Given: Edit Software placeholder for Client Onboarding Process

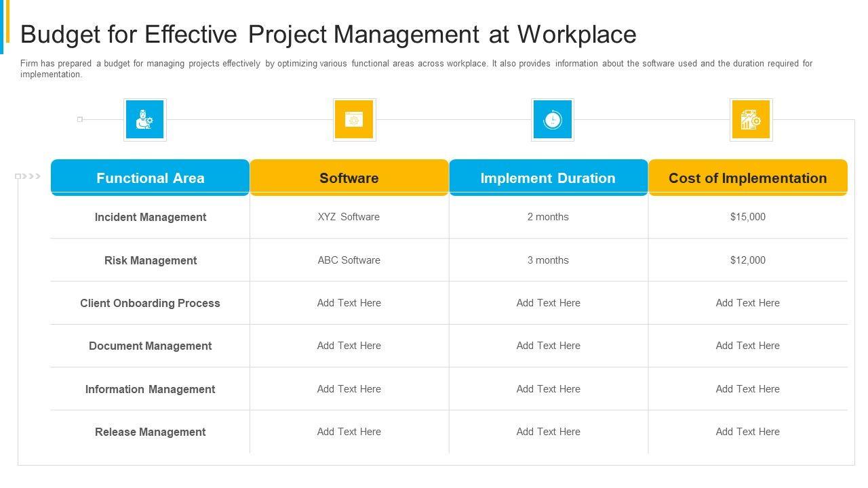Looking at the screenshot, I should point(349,303).
